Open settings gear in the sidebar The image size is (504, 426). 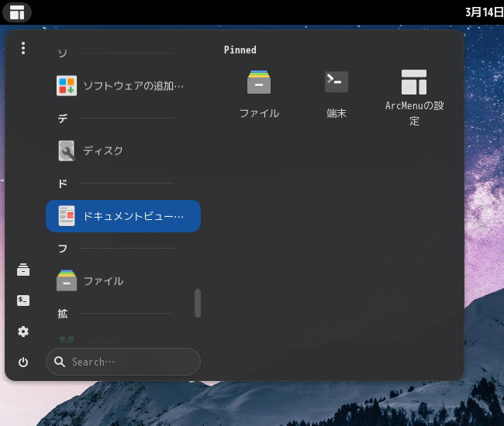(23, 332)
